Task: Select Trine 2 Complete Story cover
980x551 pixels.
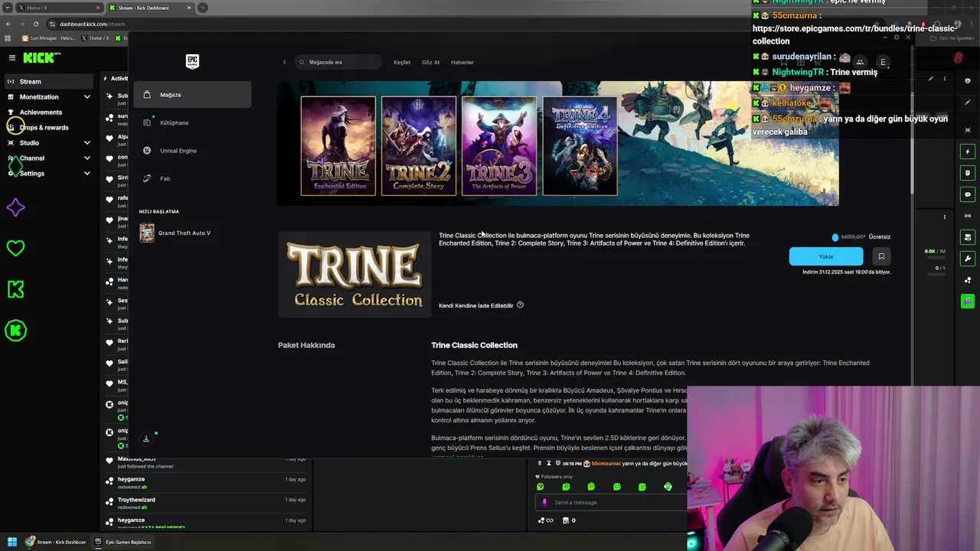Action: (419, 145)
